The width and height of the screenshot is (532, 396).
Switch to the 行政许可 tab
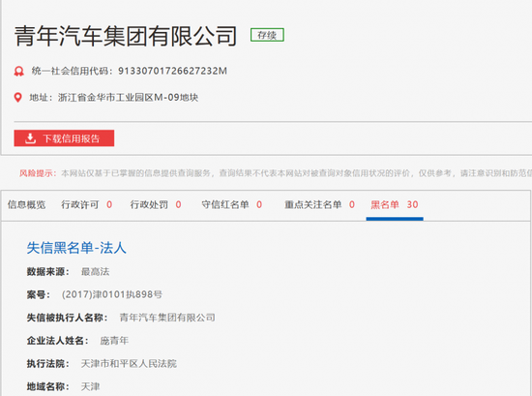pyautogui.click(x=86, y=205)
